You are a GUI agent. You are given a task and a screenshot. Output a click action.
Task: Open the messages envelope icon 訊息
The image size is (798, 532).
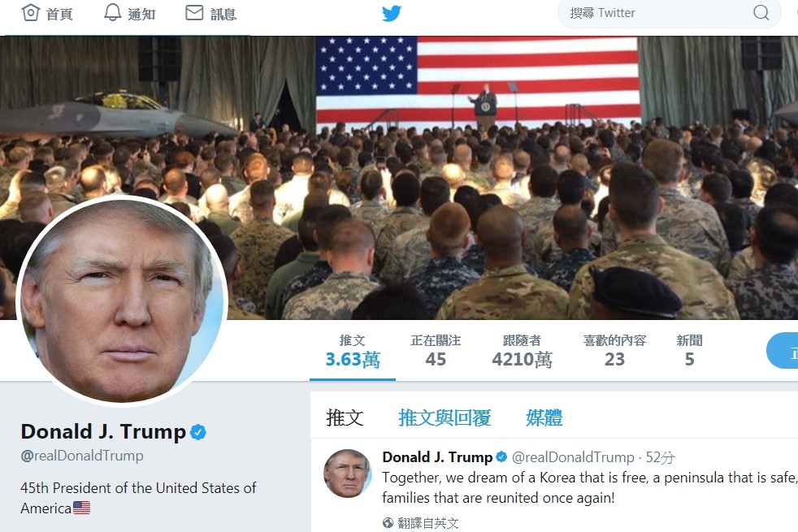(x=194, y=13)
